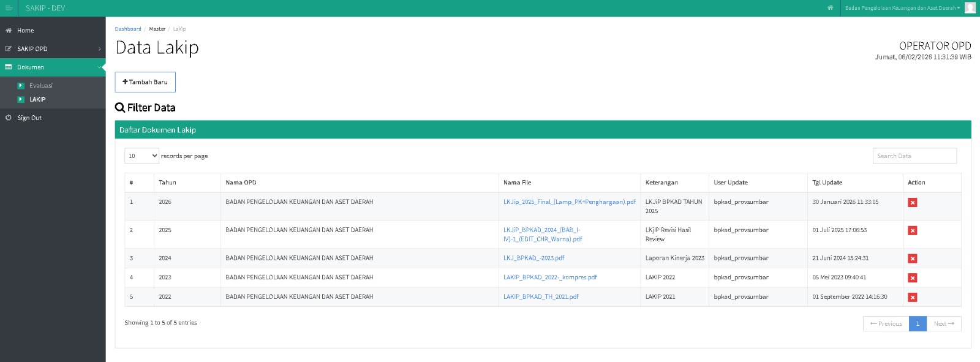Expand the SAKIP OPD sidebar menu
The height and width of the screenshot is (362, 980).
tap(53, 49)
